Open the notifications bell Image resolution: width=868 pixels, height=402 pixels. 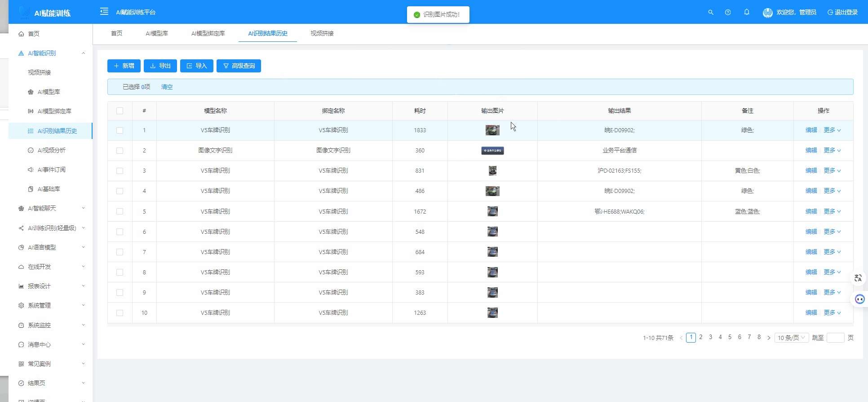[747, 12]
